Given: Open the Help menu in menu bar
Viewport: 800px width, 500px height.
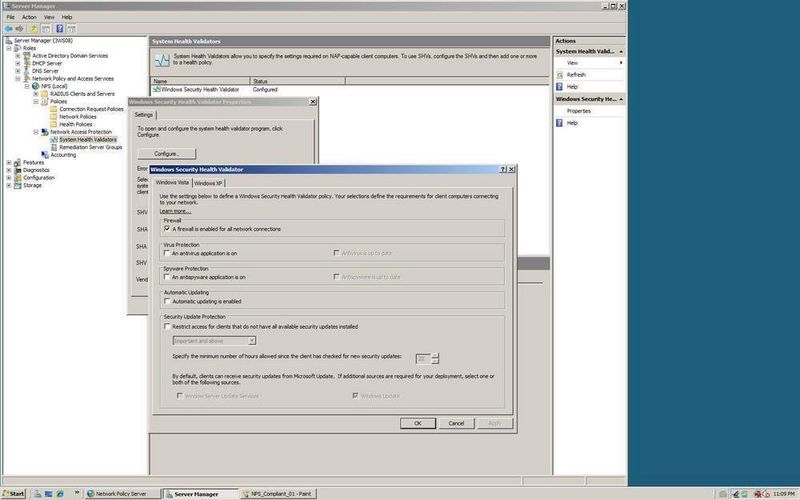Looking at the screenshot, I should pyautogui.click(x=67, y=17).
